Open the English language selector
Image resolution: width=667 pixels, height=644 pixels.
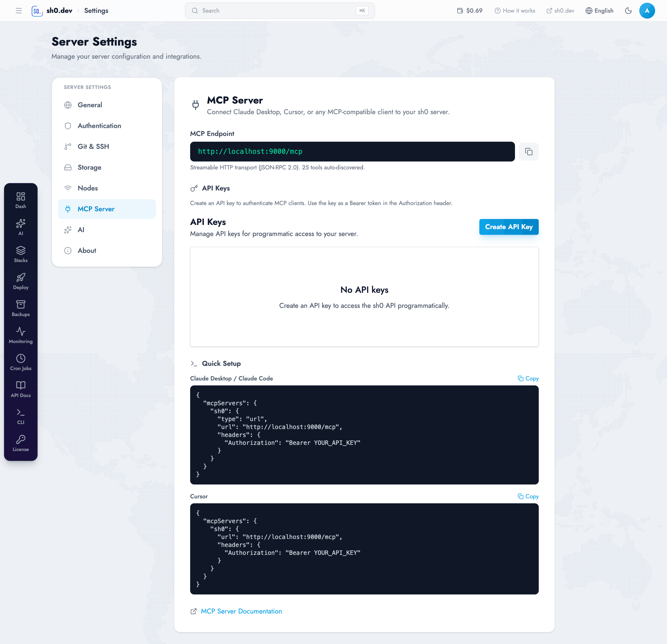(599, 11)
